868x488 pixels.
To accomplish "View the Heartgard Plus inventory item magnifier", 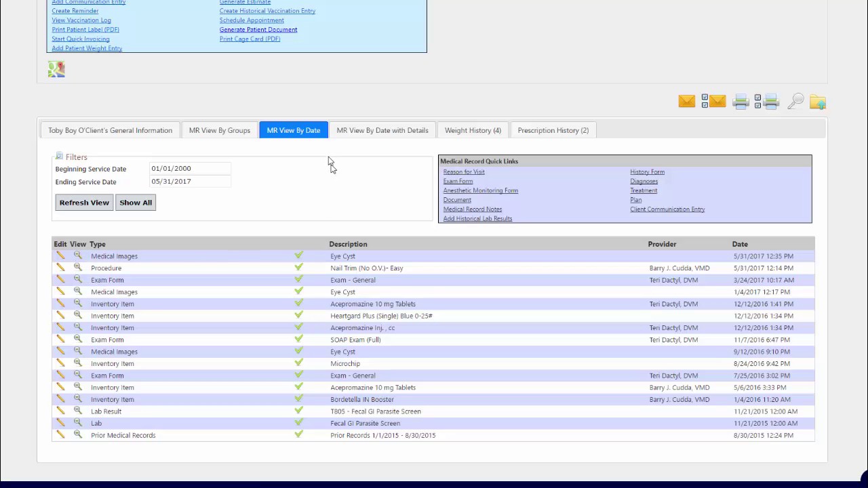I will (x=78, y=315).
